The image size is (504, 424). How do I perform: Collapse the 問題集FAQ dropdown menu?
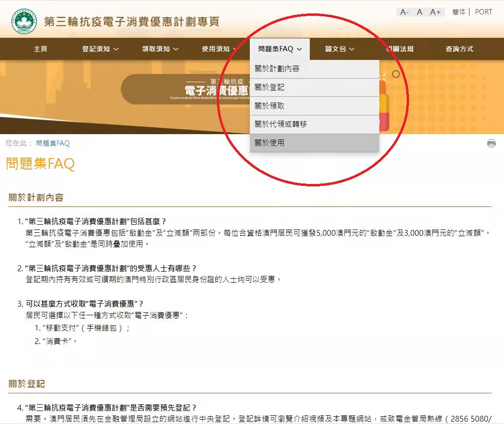[x=280, y=49]
